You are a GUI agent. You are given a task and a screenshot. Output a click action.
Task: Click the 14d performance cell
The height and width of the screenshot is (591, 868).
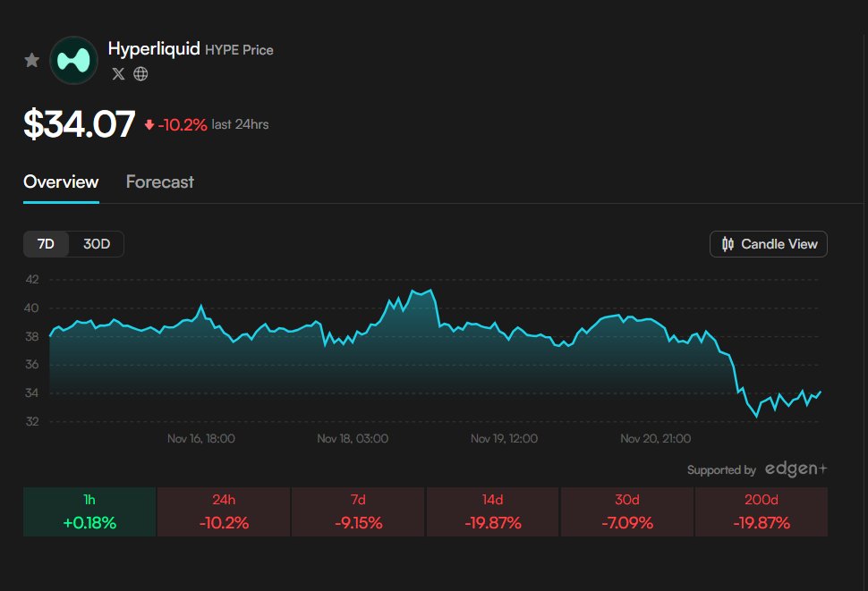pos(492,510)
